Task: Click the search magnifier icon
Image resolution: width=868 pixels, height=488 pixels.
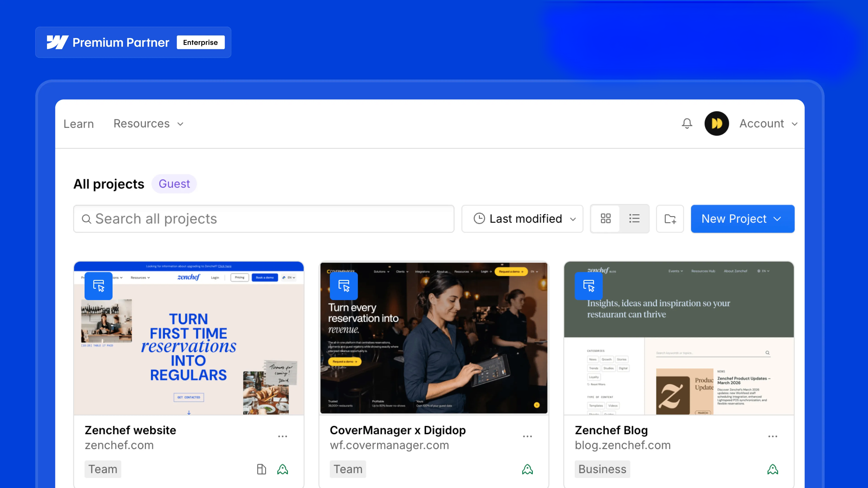Action: (x=87, y=219)
